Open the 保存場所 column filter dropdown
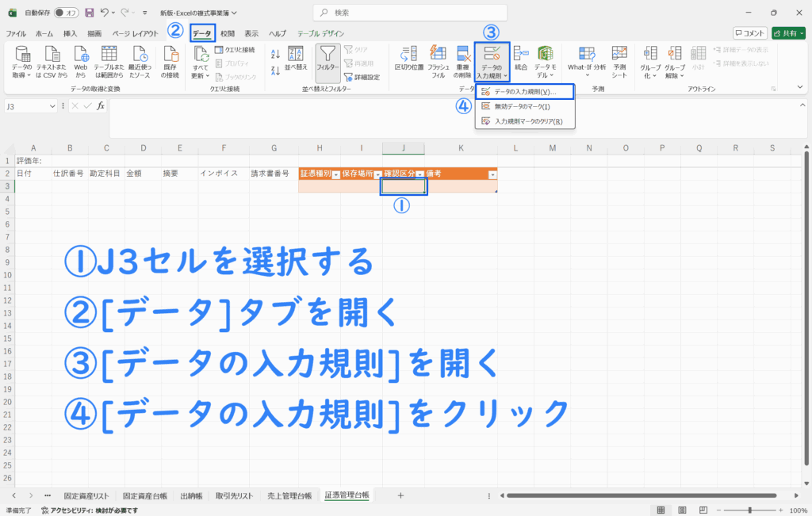 pos(377,174)
